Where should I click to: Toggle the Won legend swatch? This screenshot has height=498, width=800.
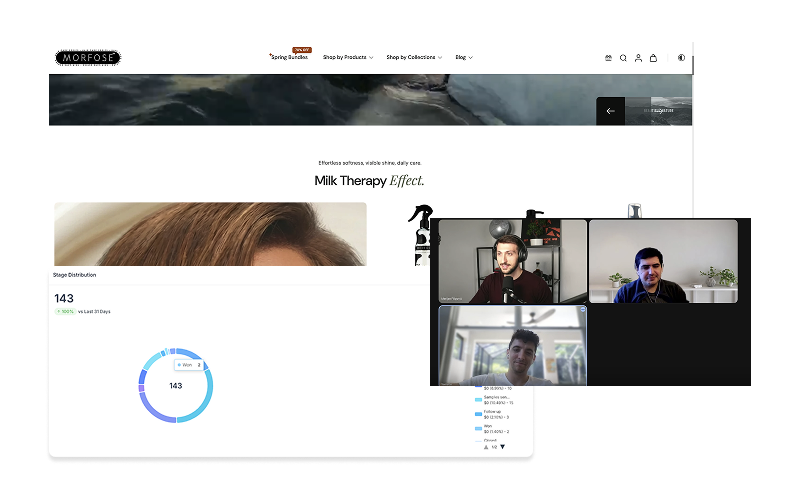click(478, 429)
